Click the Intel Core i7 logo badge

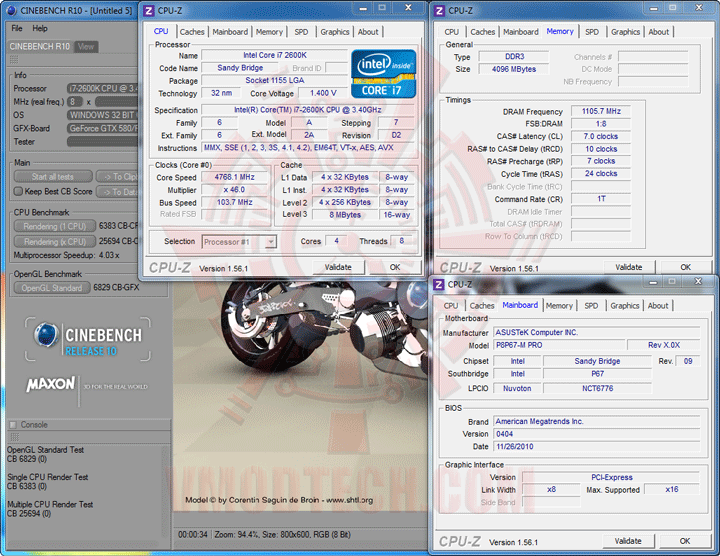(383, 73)
